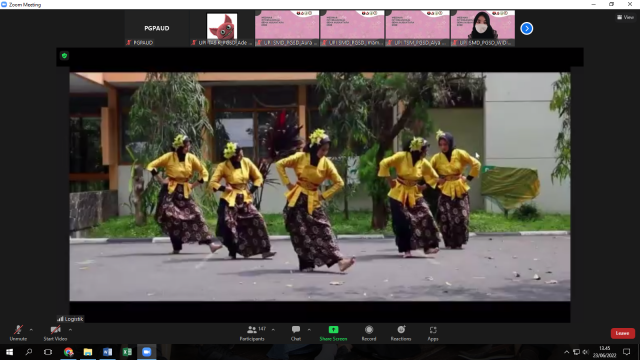Open the Windows Start menu
Viewport: 640px width, 360px height.
[x=9, y=352]
